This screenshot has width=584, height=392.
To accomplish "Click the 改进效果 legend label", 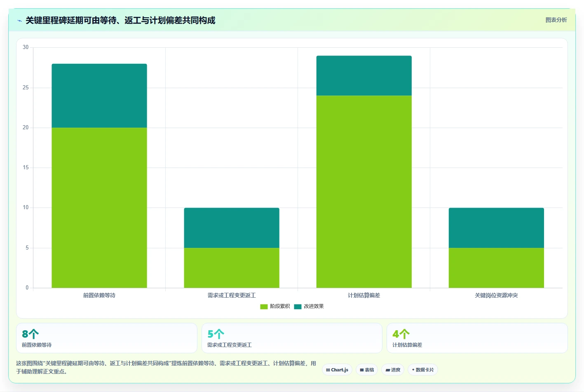I will click(314, 306).
